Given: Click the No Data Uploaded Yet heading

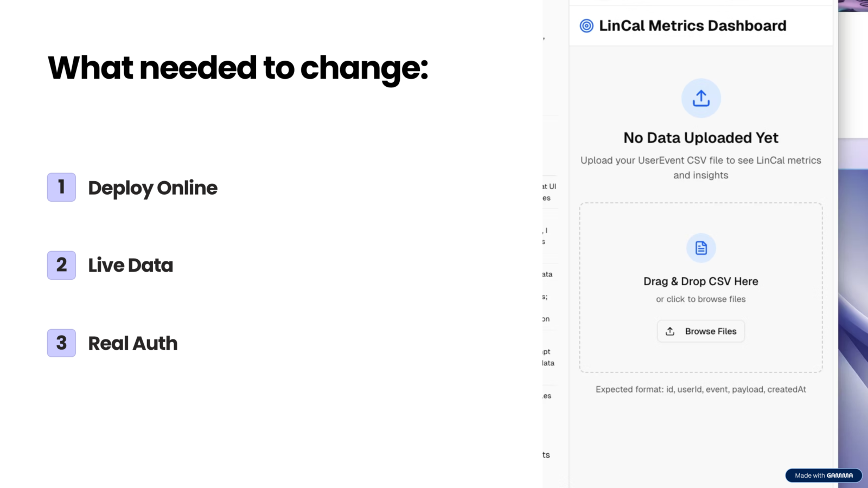Looking at the screenshot, I should click(x=700, y=138).
